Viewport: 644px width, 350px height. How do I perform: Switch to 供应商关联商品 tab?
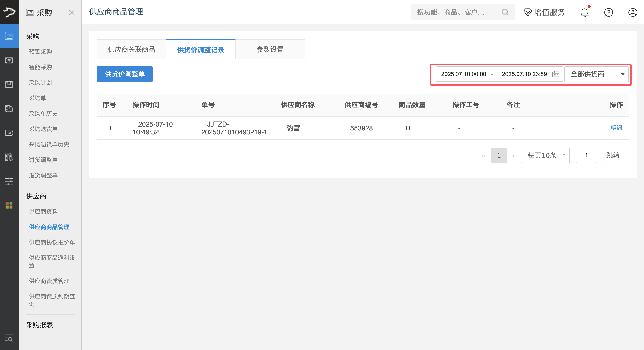coord(131,49)
